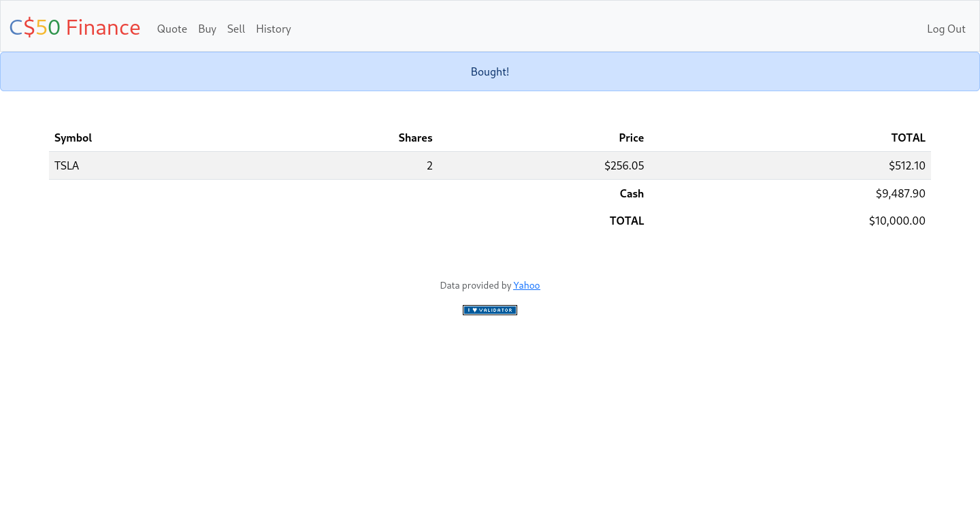Follow the Yahoo data provider link
The height and width of the screenshot is (514, 980).
[x=526, y=285]
